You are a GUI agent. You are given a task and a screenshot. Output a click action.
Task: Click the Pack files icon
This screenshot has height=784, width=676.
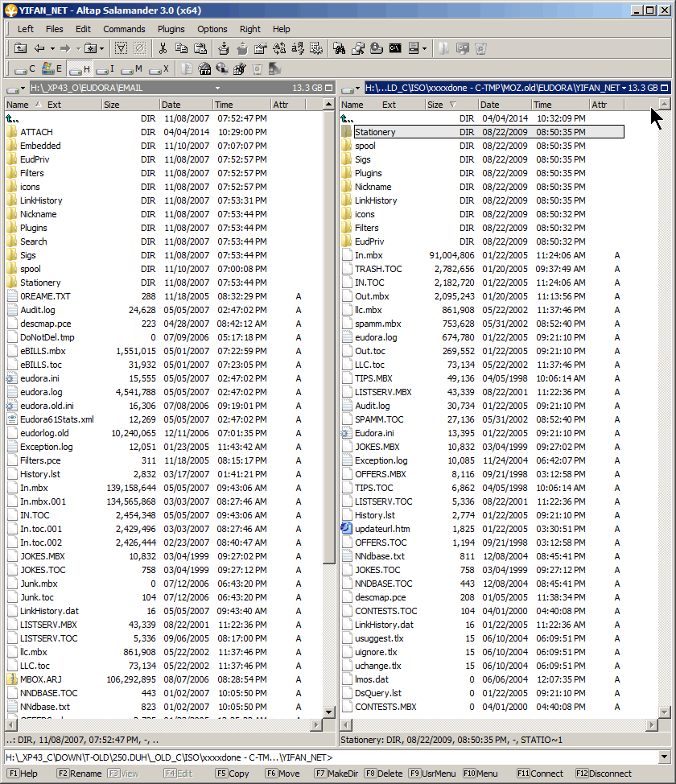coord(224,48)
